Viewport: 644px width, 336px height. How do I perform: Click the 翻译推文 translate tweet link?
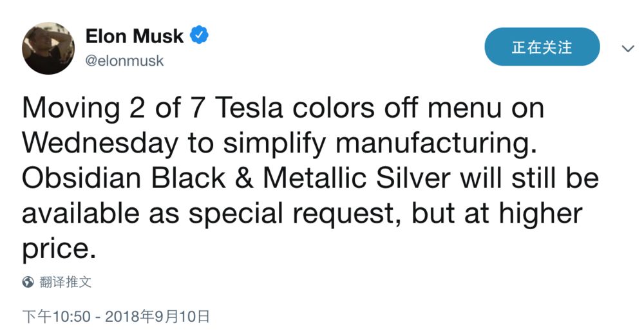[65, 281]
